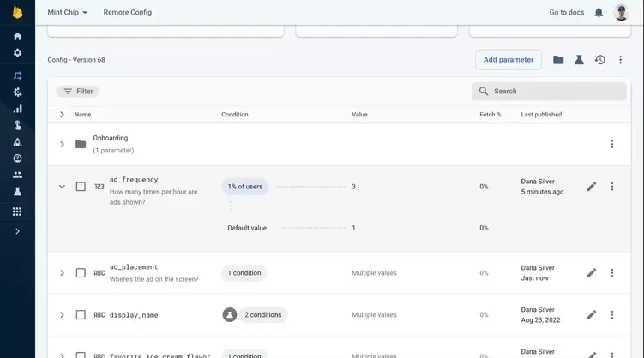Open version history clock icon
644x358 pixels.
click(x=599, y=60)
